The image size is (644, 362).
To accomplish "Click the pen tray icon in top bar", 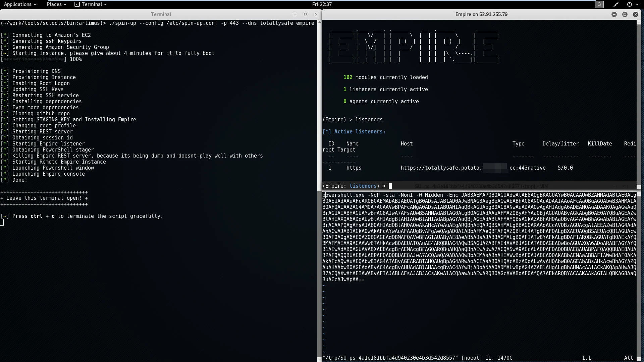I will (616, 4).
